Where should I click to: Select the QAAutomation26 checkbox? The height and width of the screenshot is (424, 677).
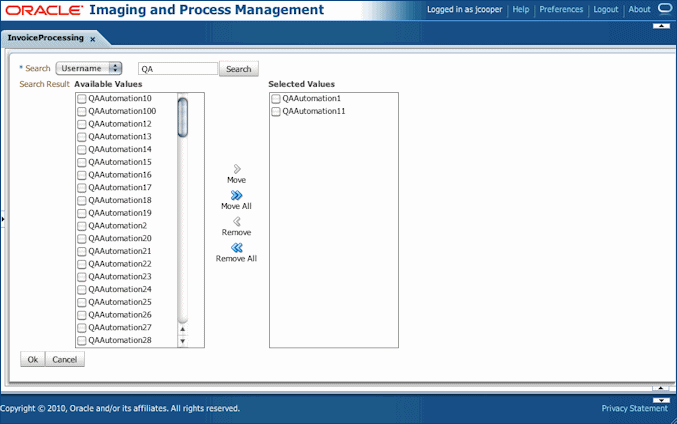click(82, 315)
